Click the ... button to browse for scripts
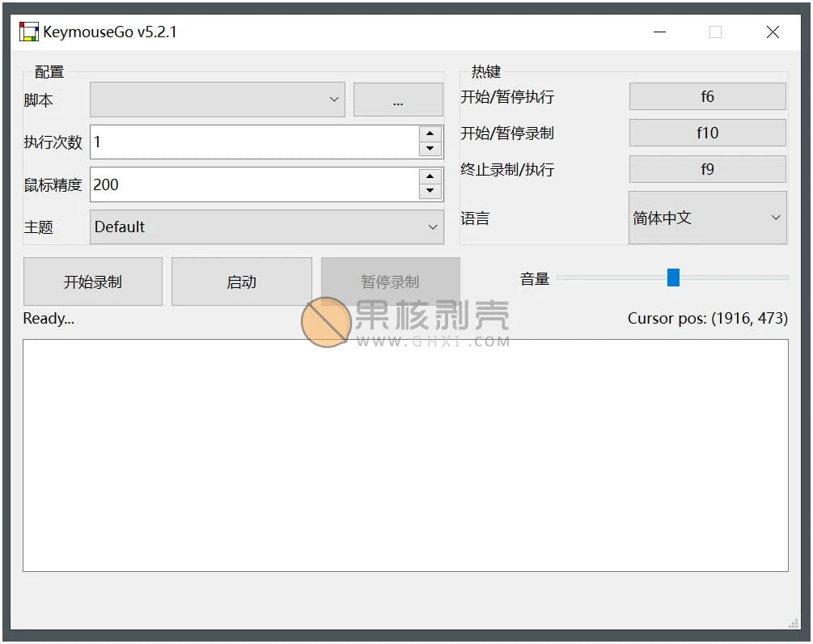The height and width of the screenshot is (644, 813). point(398,99)
